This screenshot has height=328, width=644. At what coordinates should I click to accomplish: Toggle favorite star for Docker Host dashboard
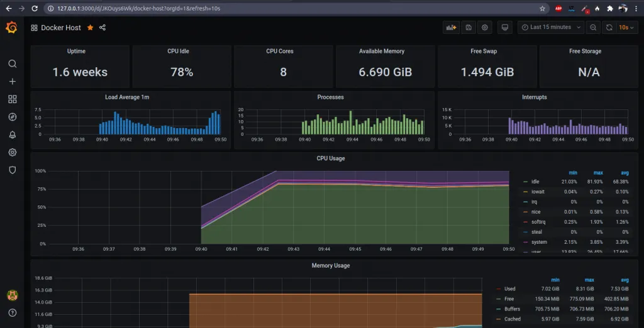(90, 28)
